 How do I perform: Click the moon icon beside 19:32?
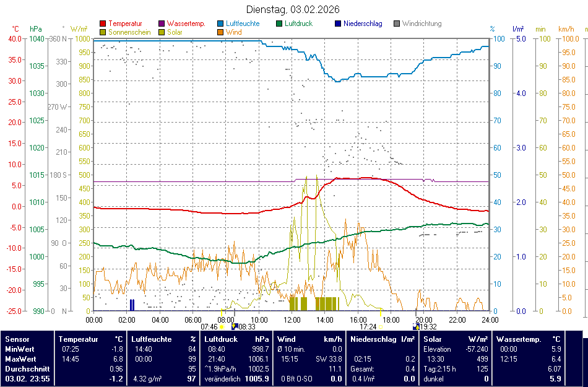point(416,326)
